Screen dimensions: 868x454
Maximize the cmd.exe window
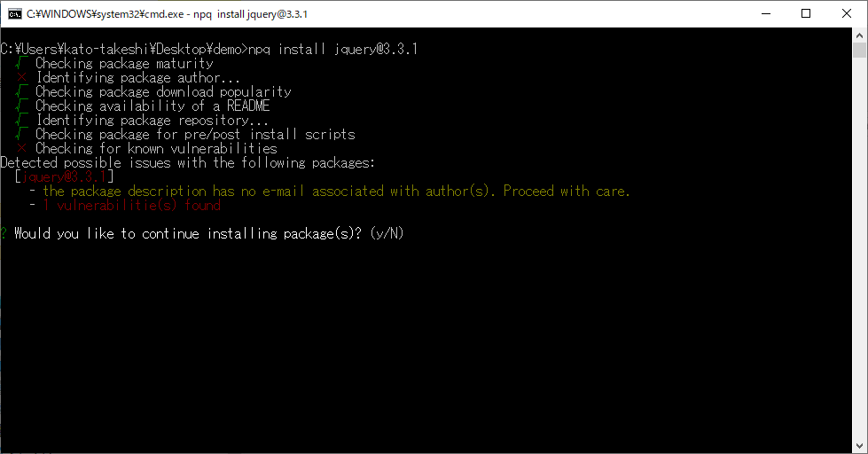(x=806, y=14)
